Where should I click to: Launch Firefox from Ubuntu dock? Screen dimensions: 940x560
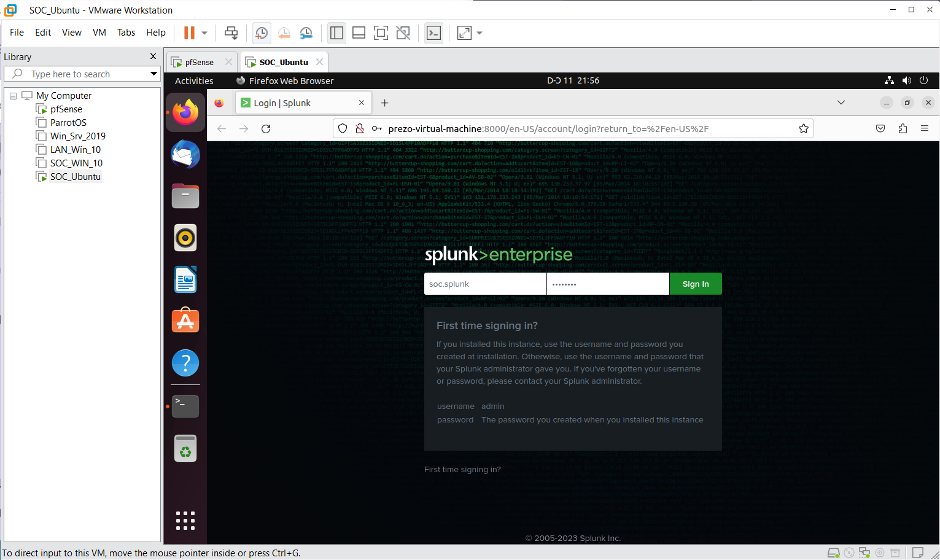[x=185, y=112]
